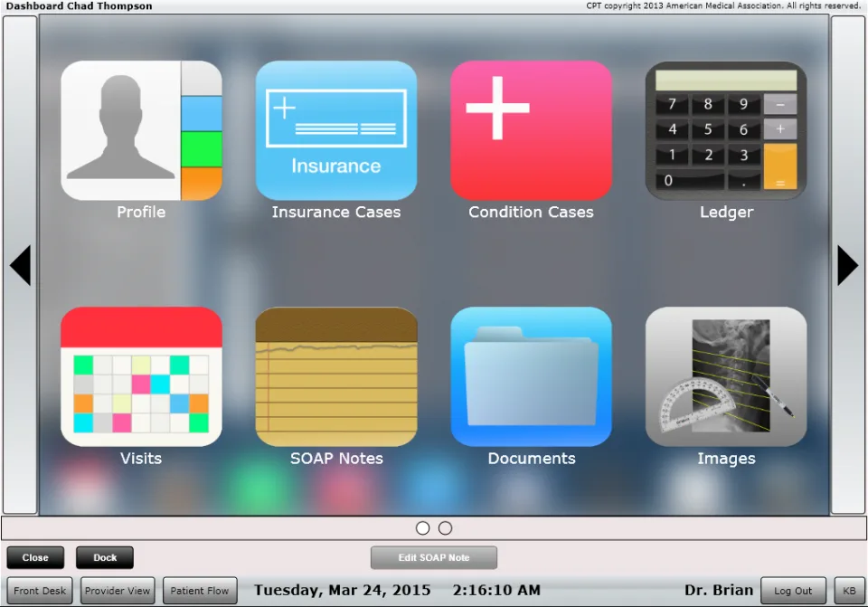Click the Log Out button

point(793,591)
